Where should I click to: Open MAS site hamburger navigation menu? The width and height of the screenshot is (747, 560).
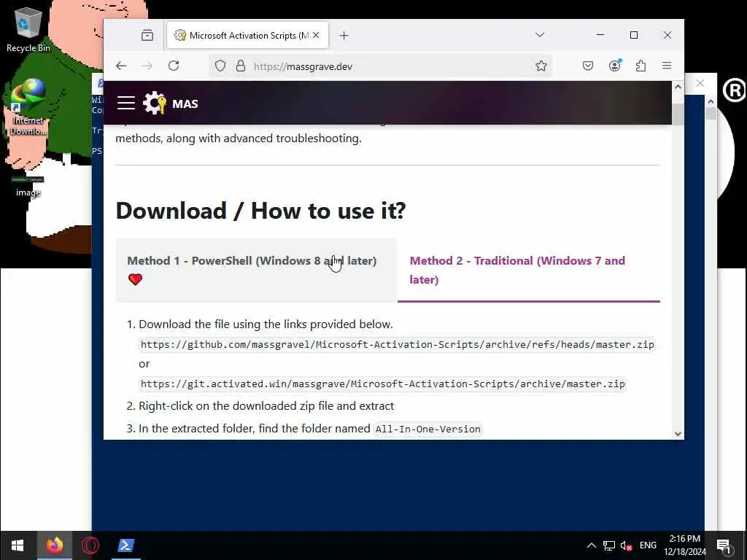click(126, 103)
